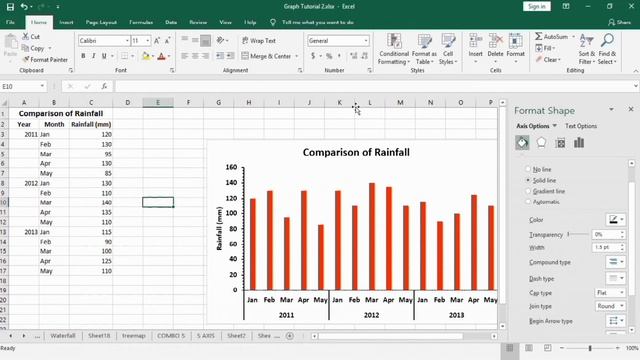The width and height of the screenshot is (640, 360).
Task: Toggle Italic formatting
Action: (93, 56)
